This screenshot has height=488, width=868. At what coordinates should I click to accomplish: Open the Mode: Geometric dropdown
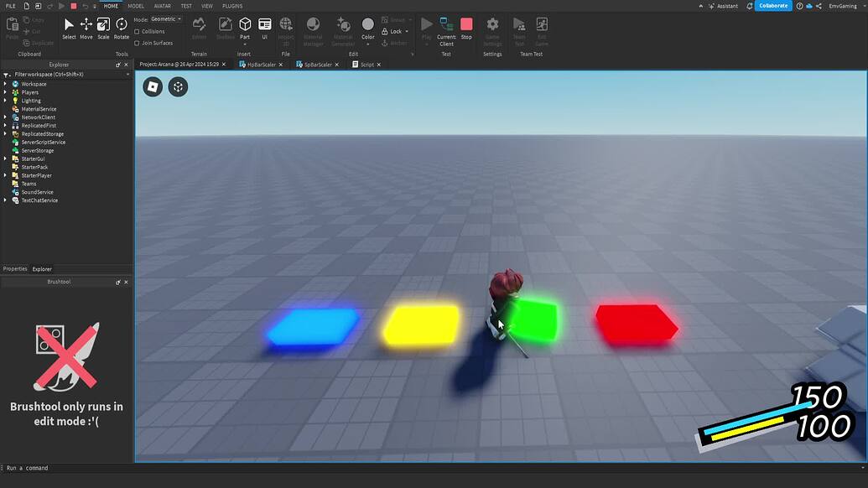point(165,18)
